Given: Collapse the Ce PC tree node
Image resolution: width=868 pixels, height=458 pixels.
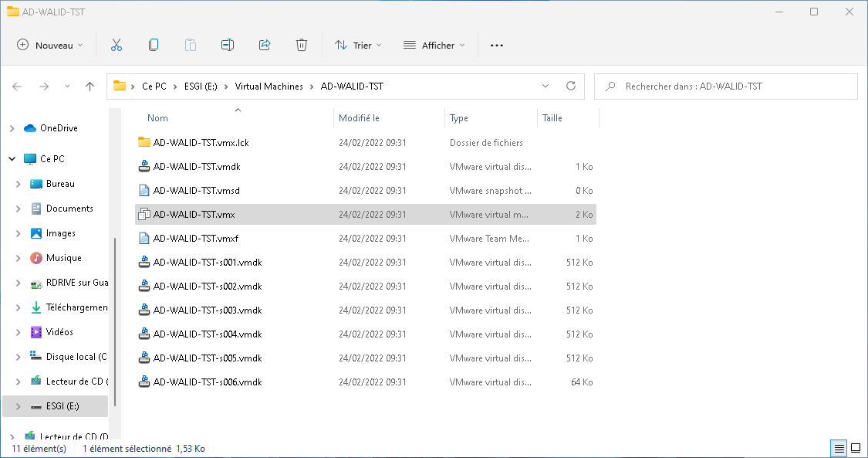Looking at the screenshot, I should [x=12, y=159].
